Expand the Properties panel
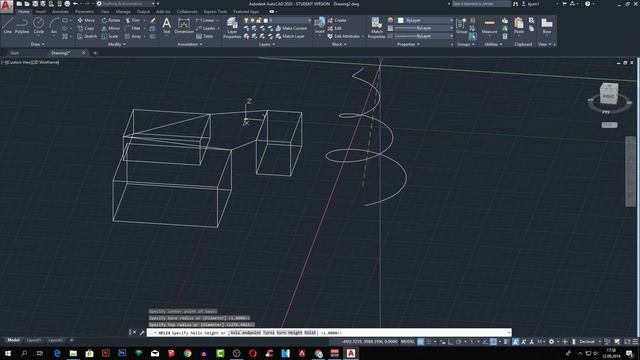The width and height of the screenshot is (640, 360). click(x=408, y=44)
